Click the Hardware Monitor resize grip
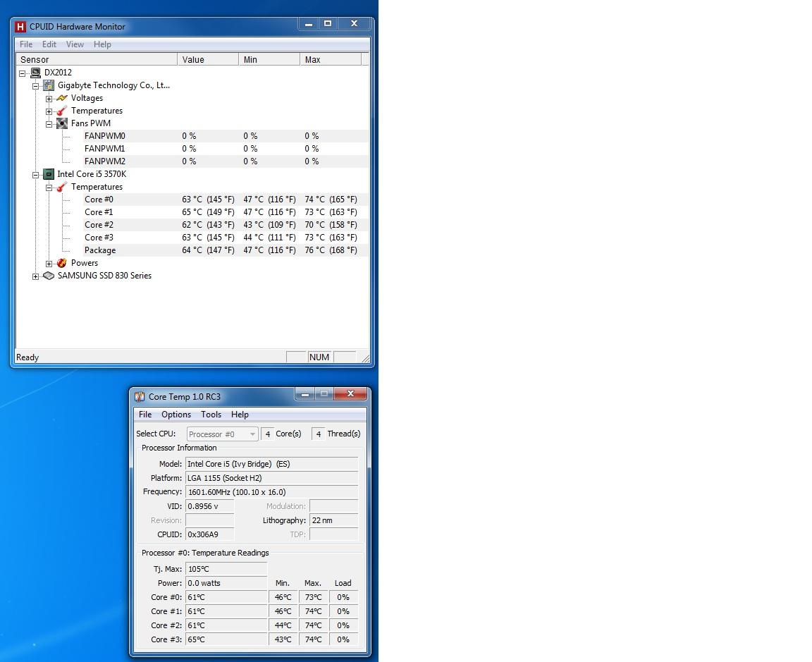This screenshot has width=812, height=662. [x=366, y=358]
